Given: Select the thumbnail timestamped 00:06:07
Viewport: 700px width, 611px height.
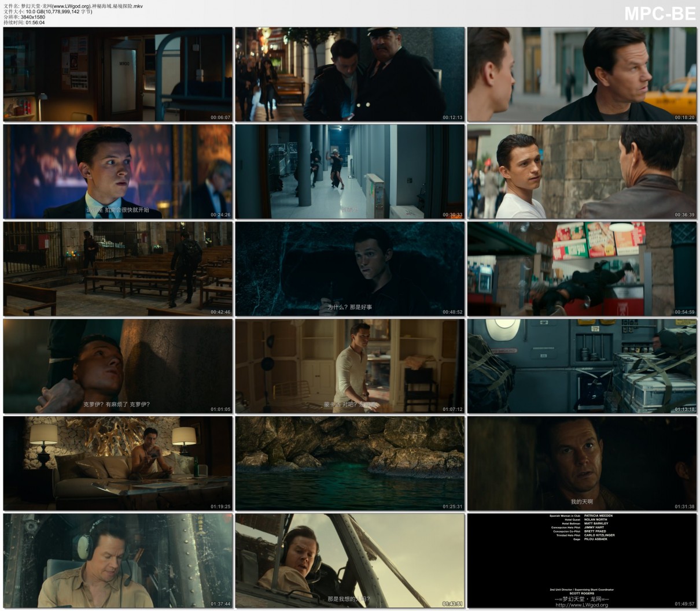Looking at the screenshot, I should pyautogui.click(x=117, y=74).
